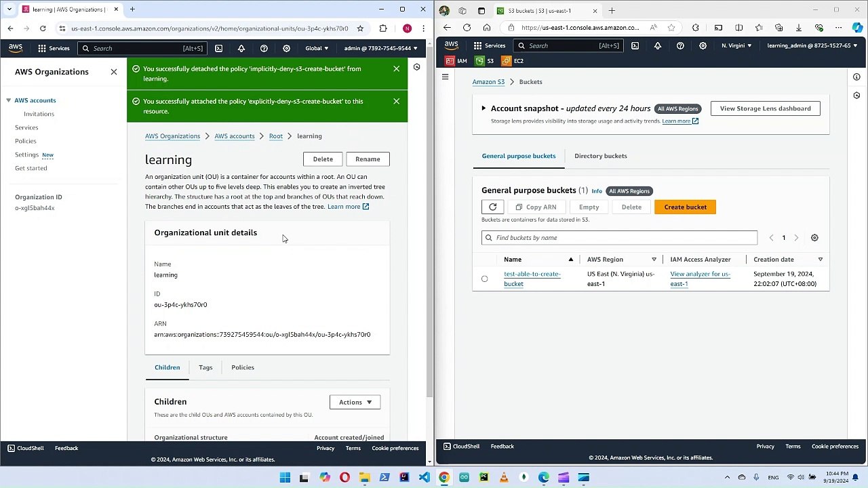The width and height of the screenshot is (868, 488).
Task: Open the S3 info panel icon
Action: coord(856,77)
